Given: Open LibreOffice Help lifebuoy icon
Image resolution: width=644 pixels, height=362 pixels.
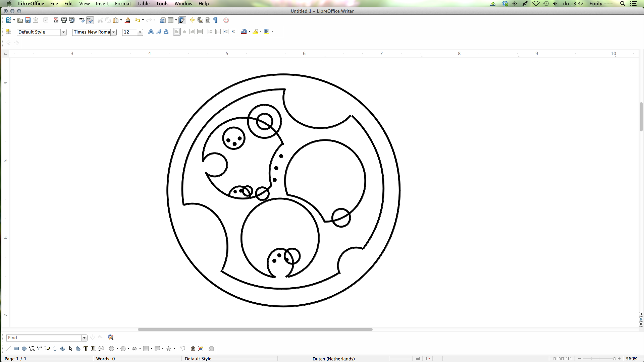Looking at the screenshot, I should click(226, 20).
